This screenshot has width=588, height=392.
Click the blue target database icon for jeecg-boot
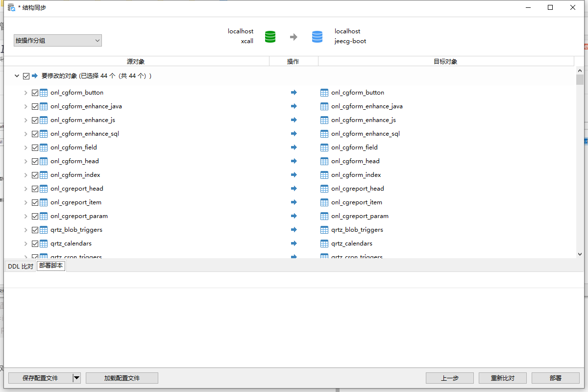point(317,36)
